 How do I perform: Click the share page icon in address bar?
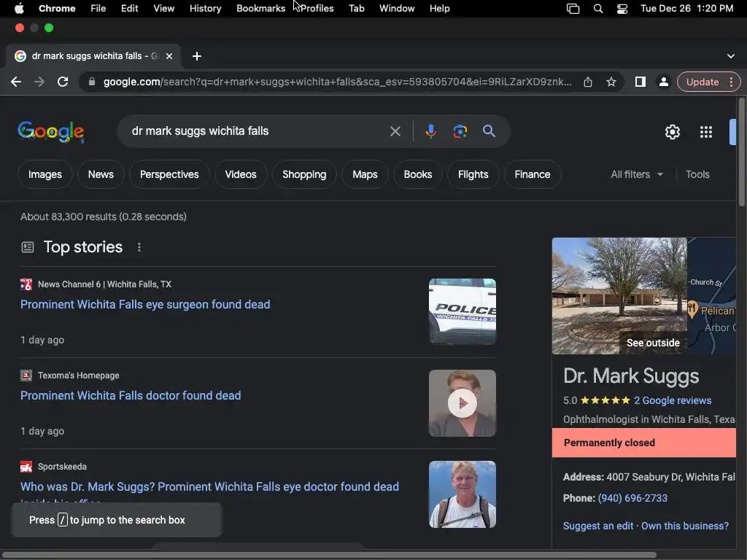[x=588, y=82]
